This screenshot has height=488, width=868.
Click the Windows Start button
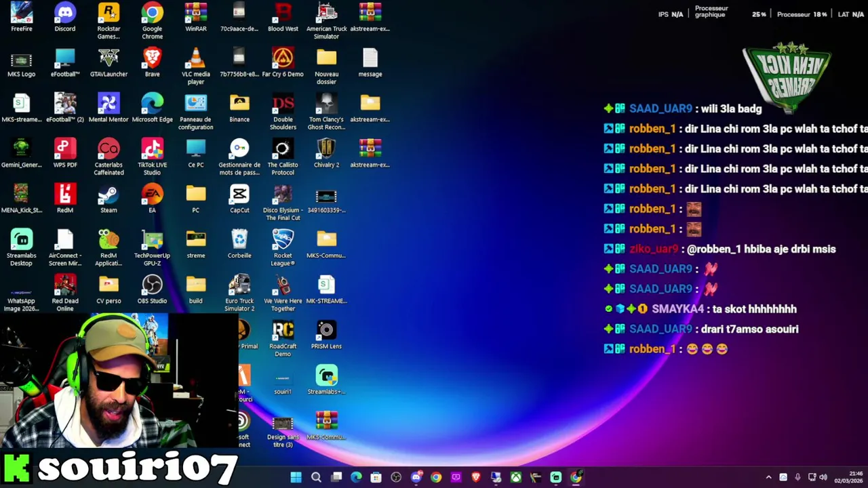(x=296, y=477)
